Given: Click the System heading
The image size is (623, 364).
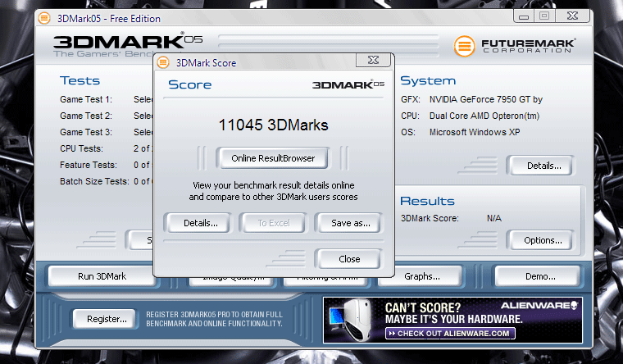Looking at the screenshot, I should click(x=428, y=80).
